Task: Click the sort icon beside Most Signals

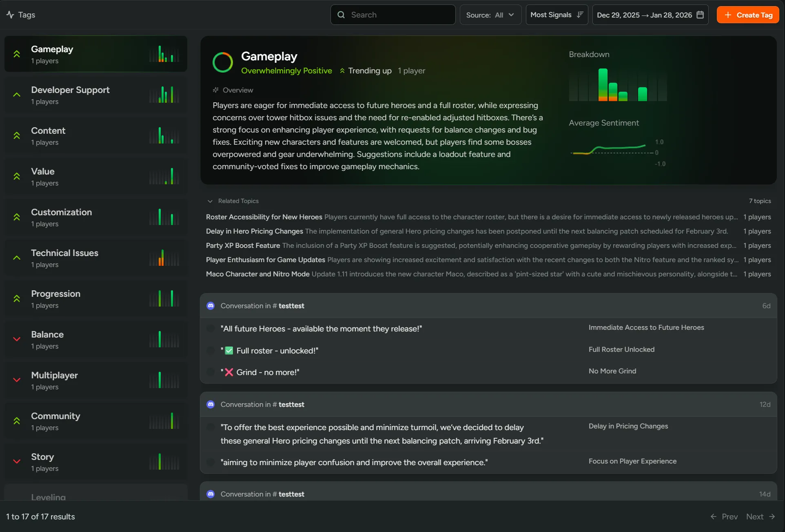Action: [580, 15]
